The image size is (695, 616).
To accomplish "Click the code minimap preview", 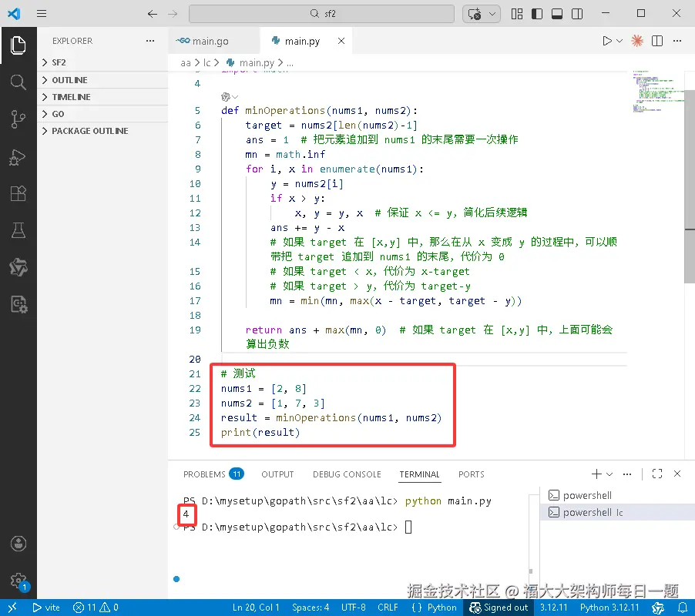I will pyautogui.click(x=658, y=91).
